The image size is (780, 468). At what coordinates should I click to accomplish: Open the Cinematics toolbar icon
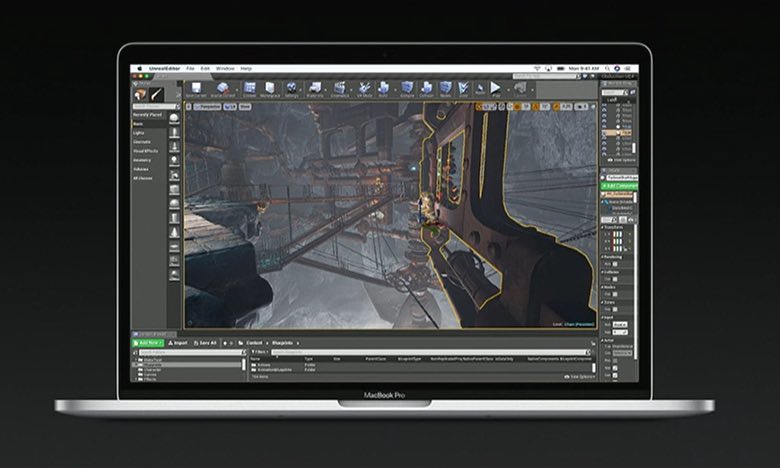[x=340, y=89]
